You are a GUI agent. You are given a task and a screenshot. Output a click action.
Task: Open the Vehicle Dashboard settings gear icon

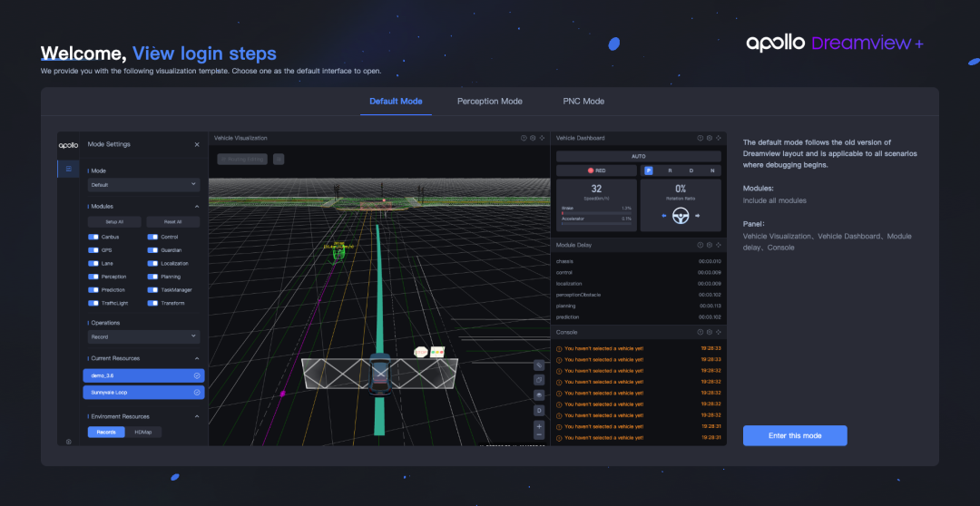pyautogui.click(x=710, y=138)
